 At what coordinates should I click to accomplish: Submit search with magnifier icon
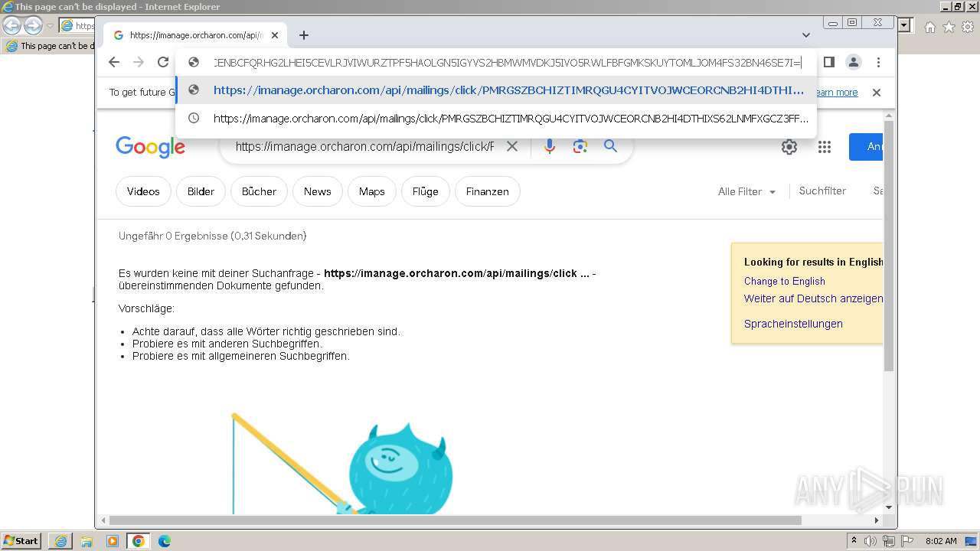(610, 146)
